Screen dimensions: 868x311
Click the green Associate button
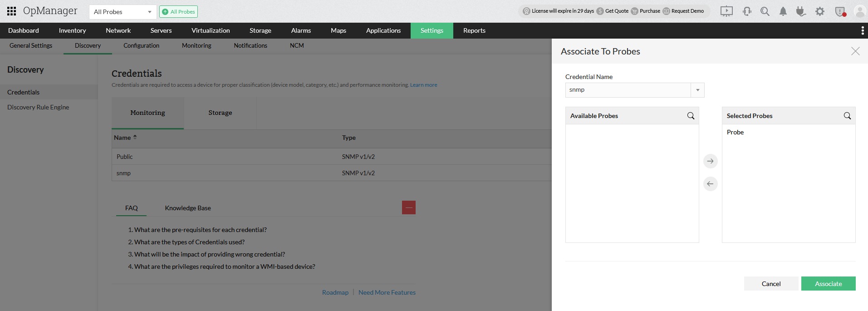(828, 284)
